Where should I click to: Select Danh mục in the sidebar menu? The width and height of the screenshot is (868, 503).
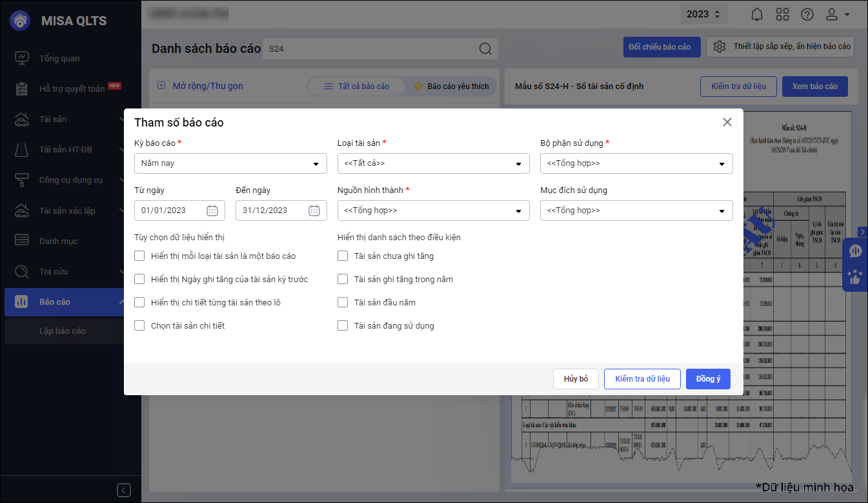coord(58,241)
